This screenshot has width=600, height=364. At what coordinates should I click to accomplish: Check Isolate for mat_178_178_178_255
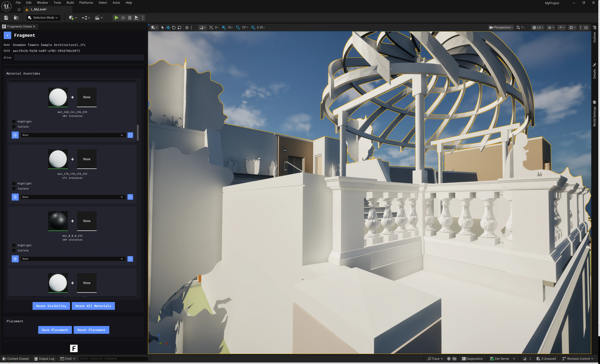[14, 189]
